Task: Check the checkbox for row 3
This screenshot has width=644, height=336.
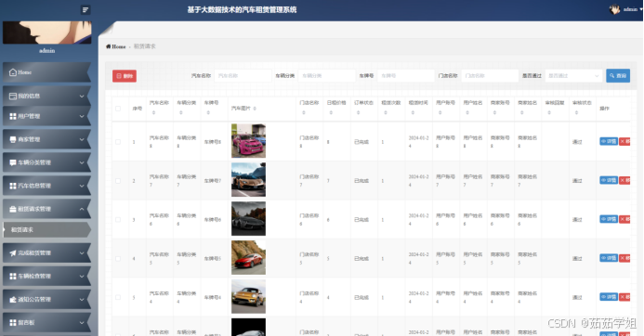Action: [118, 220]
